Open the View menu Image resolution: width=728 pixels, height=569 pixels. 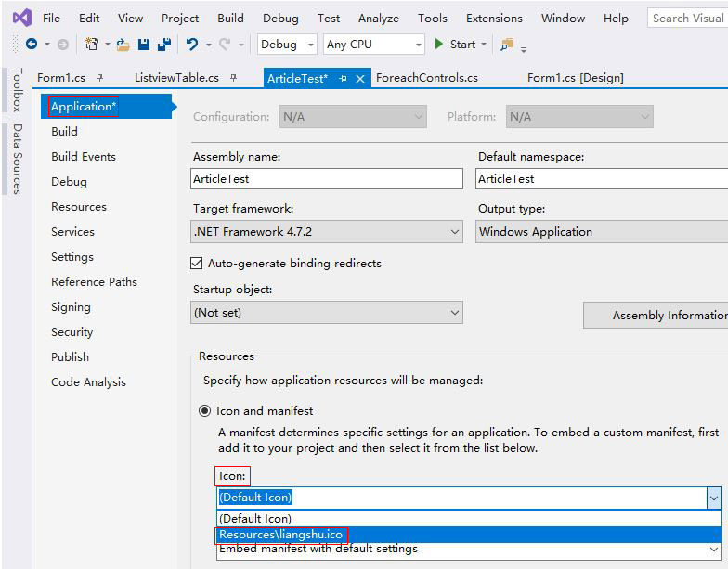[x=130, y=19]
